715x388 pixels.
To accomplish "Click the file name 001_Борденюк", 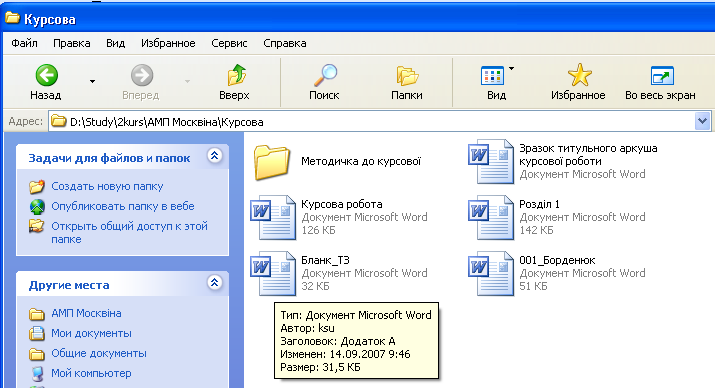I will 557,260.
